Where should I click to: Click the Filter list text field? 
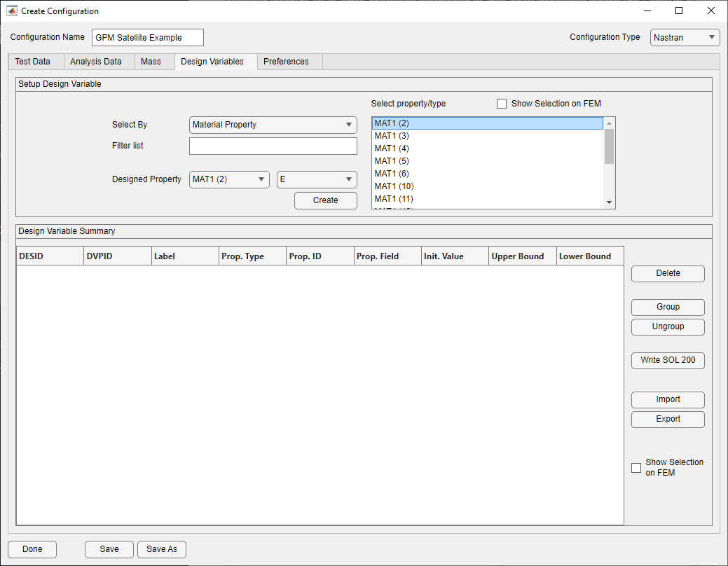tap(273, 146)
